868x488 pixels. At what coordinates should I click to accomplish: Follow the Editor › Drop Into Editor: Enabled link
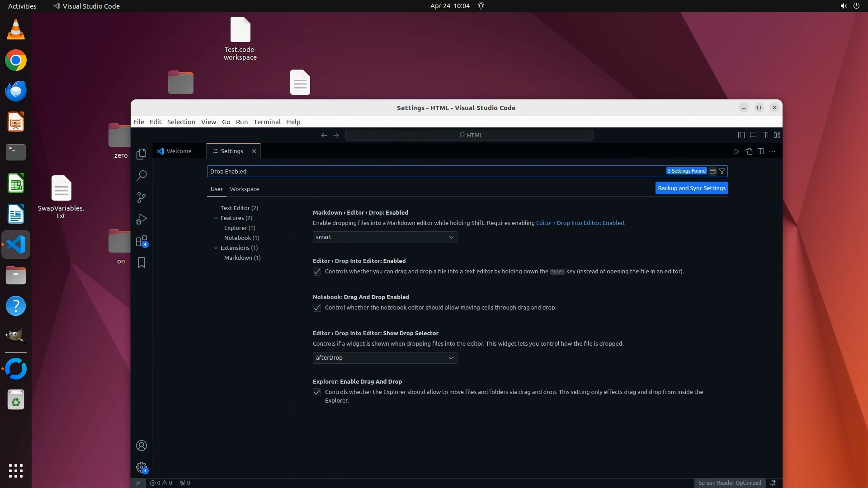click(x=580, y=223)
